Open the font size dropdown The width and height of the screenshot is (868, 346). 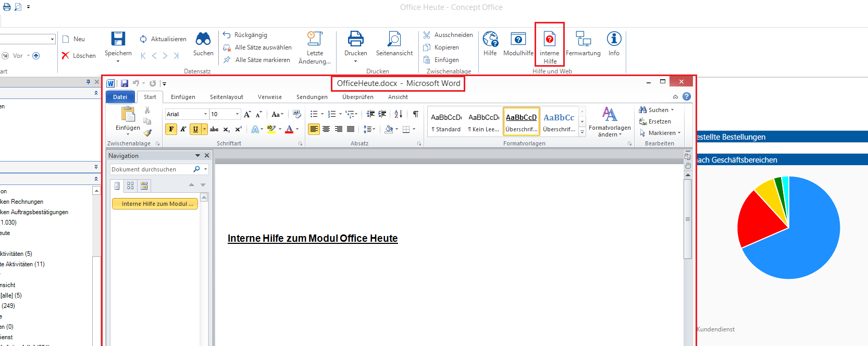point(237,114)
